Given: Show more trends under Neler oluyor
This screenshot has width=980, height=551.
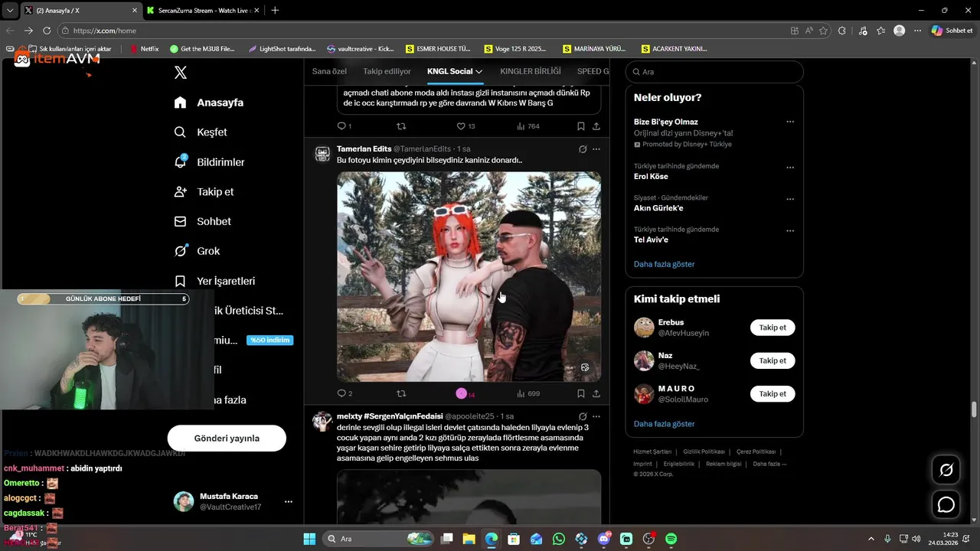Looking at the screenshot, I should 664,264.
